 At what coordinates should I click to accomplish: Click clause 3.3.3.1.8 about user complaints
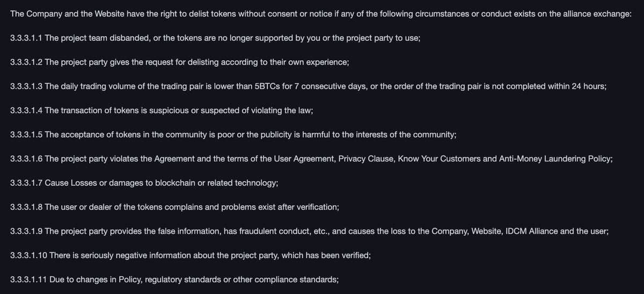point(174,207)
